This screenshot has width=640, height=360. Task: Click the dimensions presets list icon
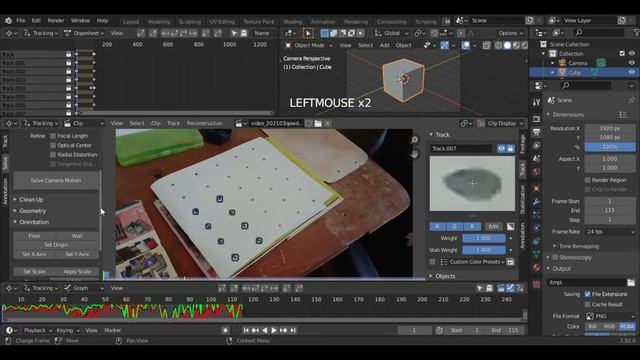623,115
